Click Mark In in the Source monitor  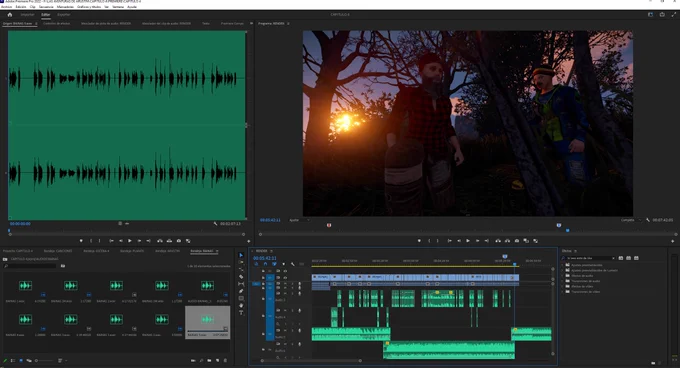(x=91, y=241)
